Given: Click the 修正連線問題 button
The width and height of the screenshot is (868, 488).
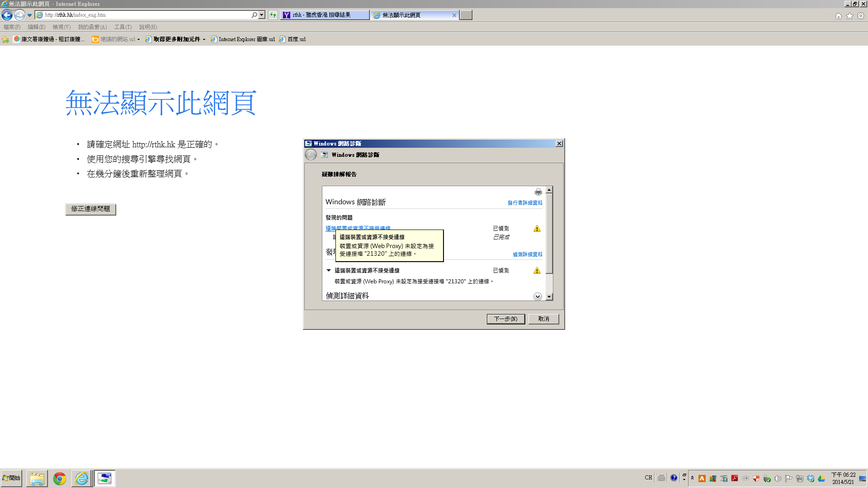Looking at the screenshot, I should (x=90, y=209).
